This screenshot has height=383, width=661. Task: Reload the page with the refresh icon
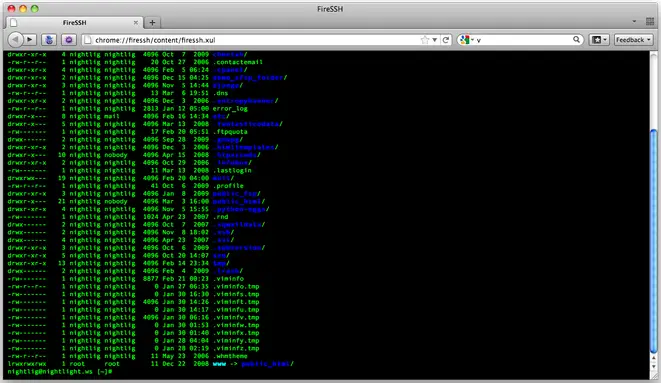point(446,40)
